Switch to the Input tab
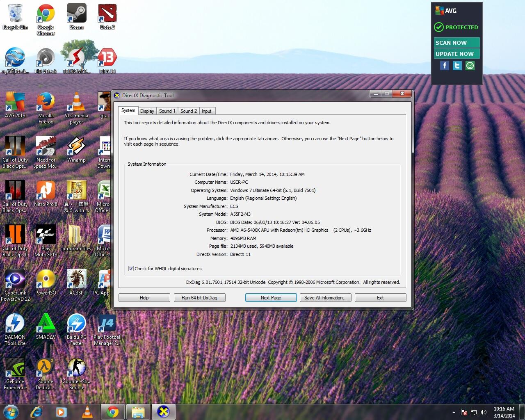The image size is (525, 420). coord(206,111)
